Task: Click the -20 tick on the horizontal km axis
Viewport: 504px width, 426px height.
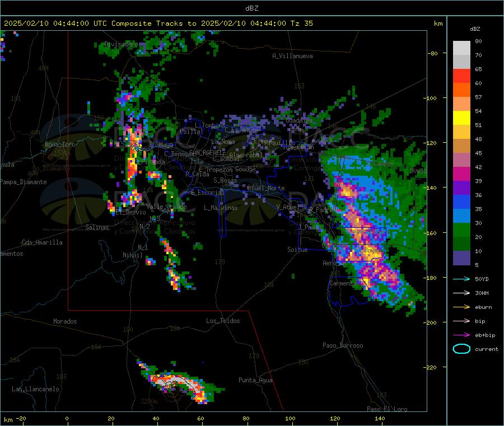Action: [x=21, y=418]
